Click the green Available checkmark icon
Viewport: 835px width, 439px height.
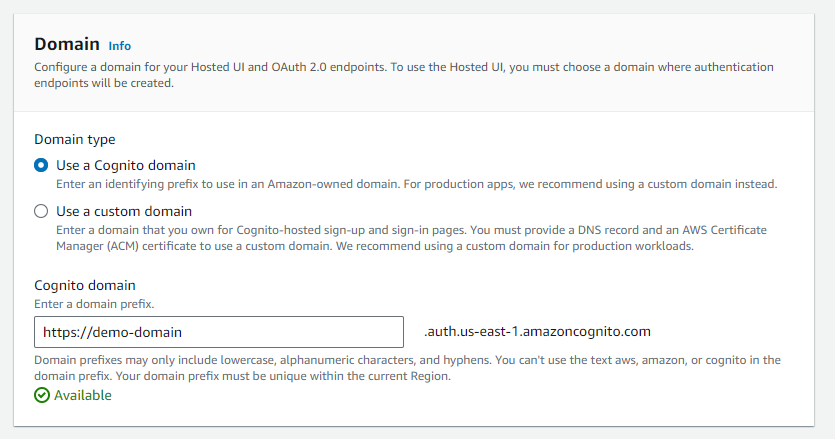click(42, 395)
